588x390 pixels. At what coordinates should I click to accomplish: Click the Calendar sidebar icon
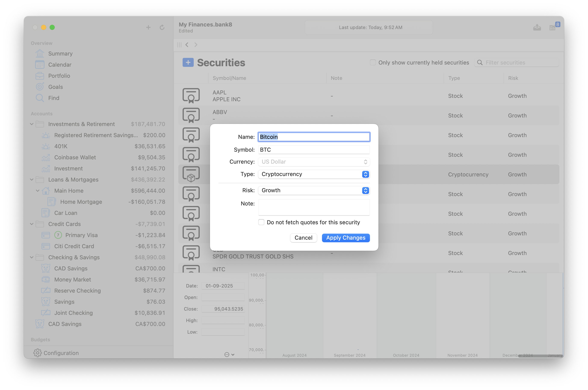40,65
